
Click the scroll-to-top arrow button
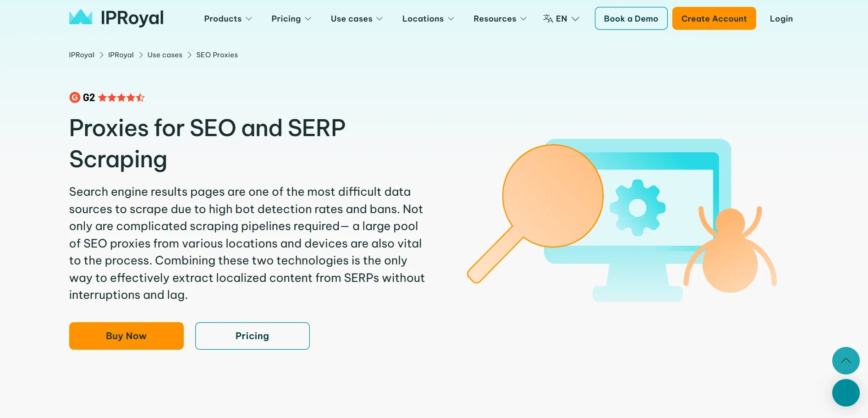coord(846,361)
